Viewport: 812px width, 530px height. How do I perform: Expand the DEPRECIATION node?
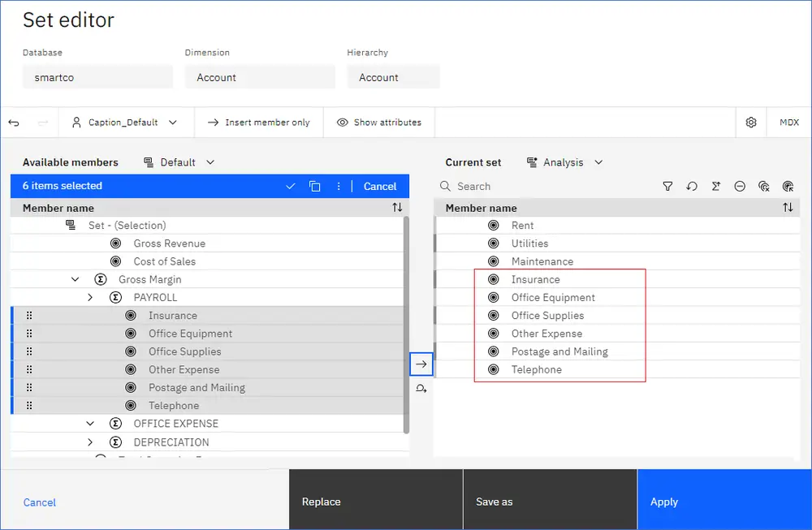(x=90, y=442)
